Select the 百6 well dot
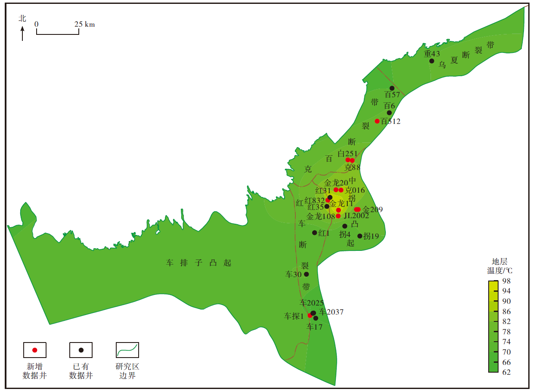This screenshot has width=533, height=392. pos(389,113)
